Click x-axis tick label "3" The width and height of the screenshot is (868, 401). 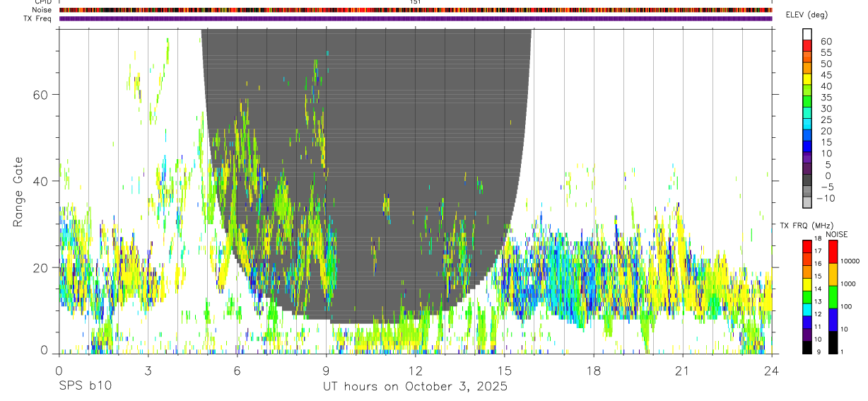click(148, 370)
